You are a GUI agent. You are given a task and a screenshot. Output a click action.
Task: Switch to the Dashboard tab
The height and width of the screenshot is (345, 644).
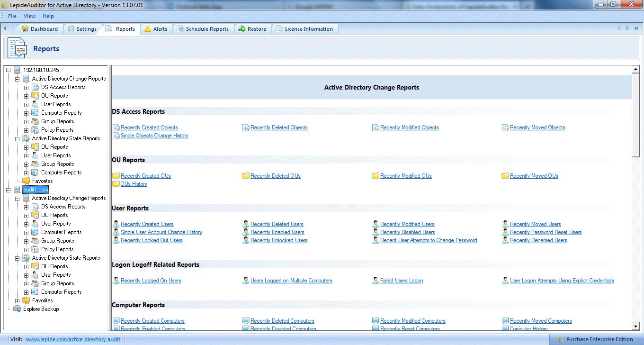pyautogui.click(x=40, y=29)
